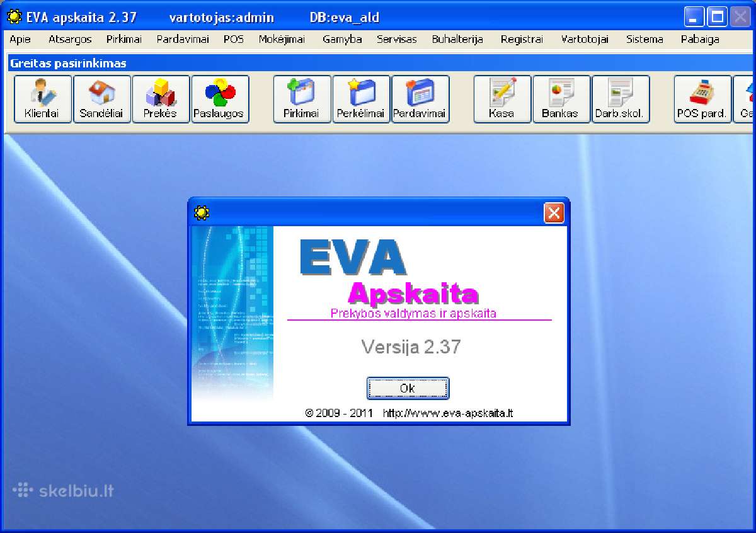The width and height of the screenshot is (756, 533).
Task: Open the Buhalterija menu
Action: pos(457,39)
